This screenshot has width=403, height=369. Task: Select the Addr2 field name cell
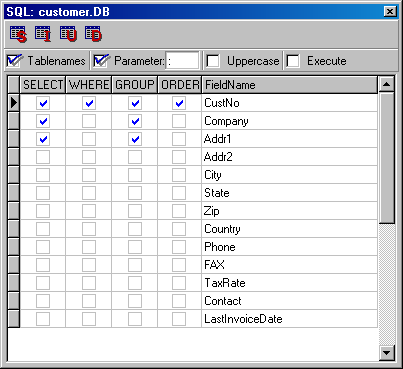click(x=290, y=157)
